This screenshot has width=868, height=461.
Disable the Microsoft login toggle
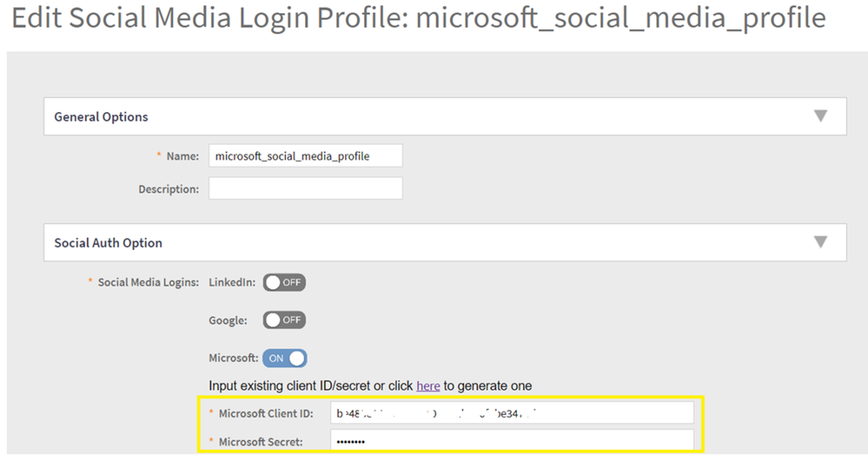coord(285,358)
